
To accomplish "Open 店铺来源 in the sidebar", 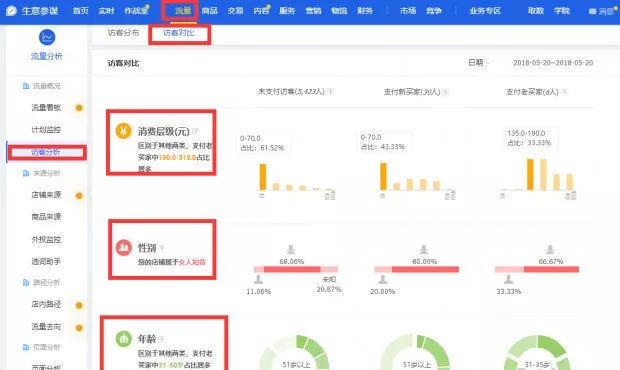I will tap(46, 195).
